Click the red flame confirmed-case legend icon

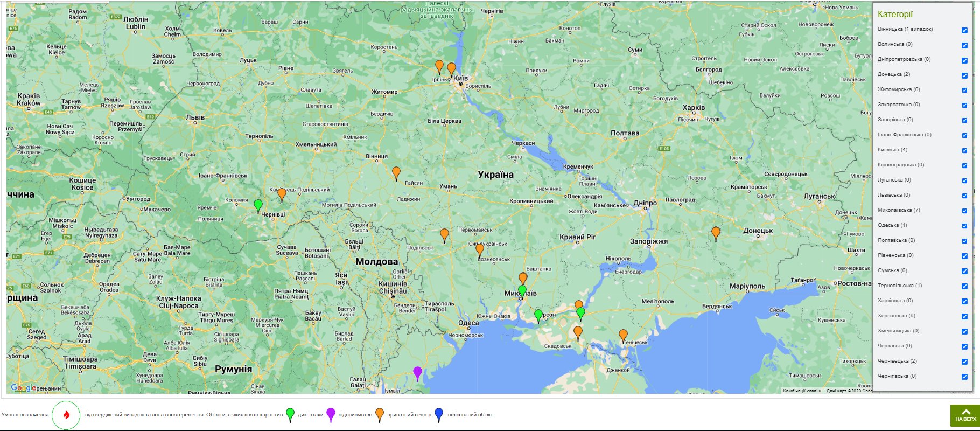coord(66,415)
